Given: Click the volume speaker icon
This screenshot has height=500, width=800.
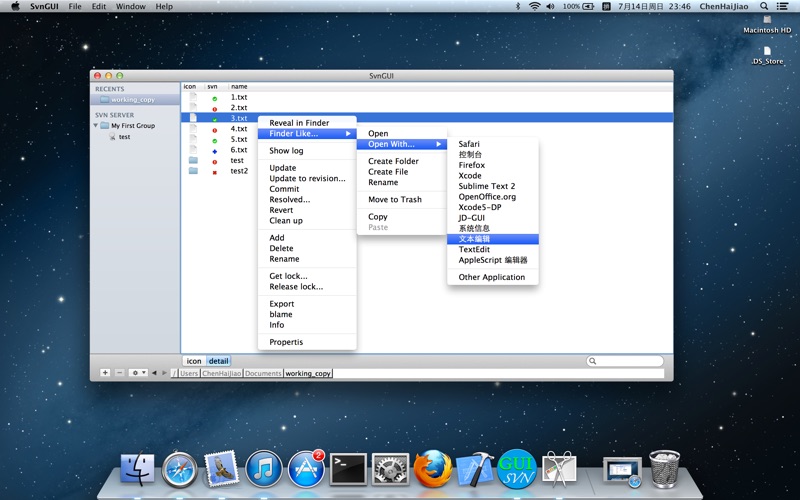Looking at the screenshot, I should (x=550, y=6).
